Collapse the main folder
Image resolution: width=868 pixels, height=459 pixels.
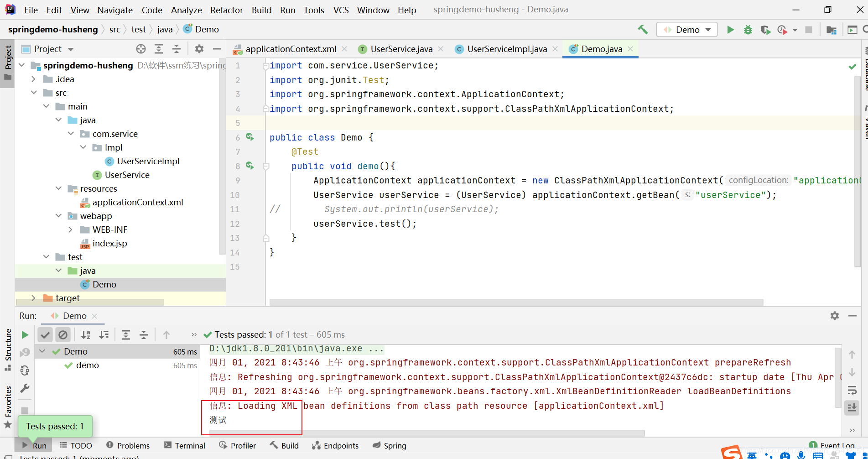[x=46, y=106]
